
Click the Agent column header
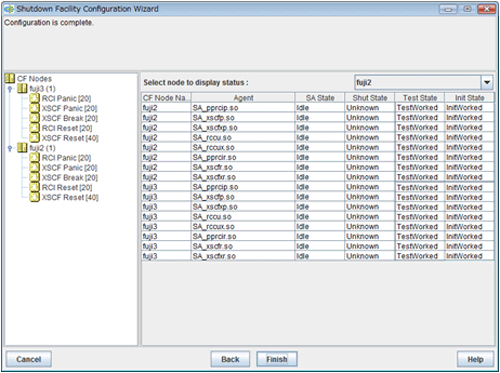click(x=243, y=98)
